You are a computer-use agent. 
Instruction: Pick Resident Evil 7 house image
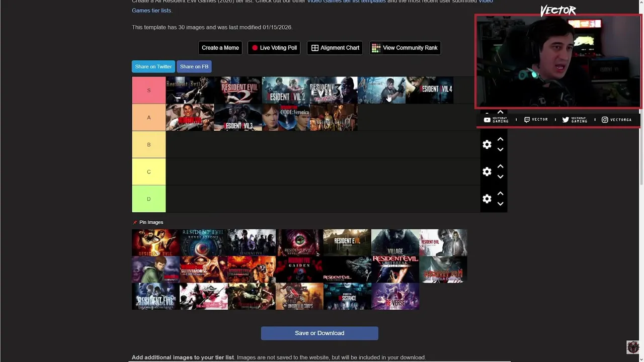(347, 242)
